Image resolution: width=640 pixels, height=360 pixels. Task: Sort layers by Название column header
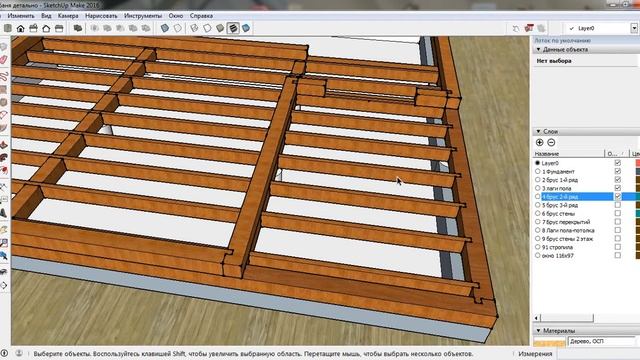point(569,154)
